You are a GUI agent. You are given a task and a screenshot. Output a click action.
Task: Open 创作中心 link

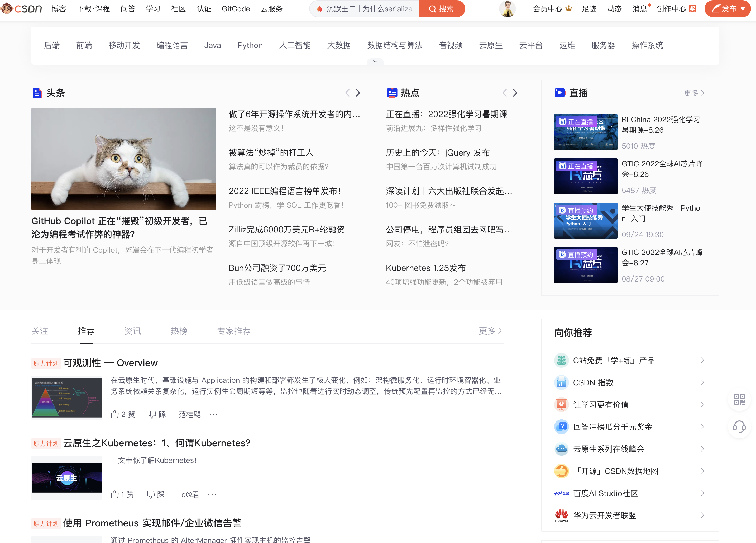(671, 9)
